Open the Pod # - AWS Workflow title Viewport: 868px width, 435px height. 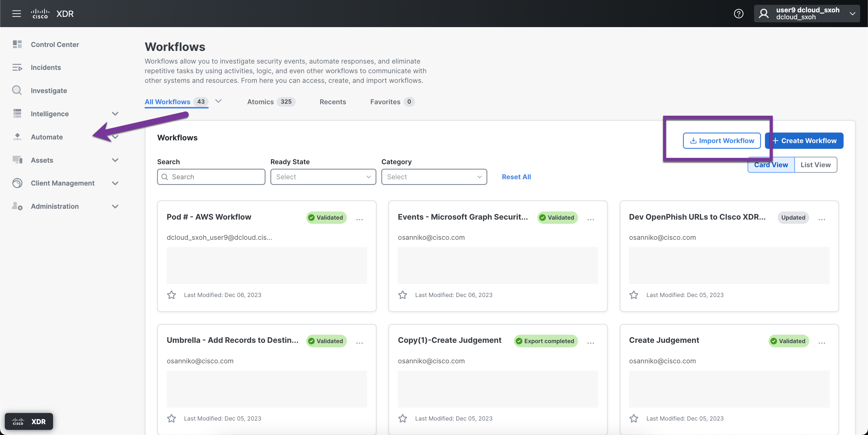(209, 217)
